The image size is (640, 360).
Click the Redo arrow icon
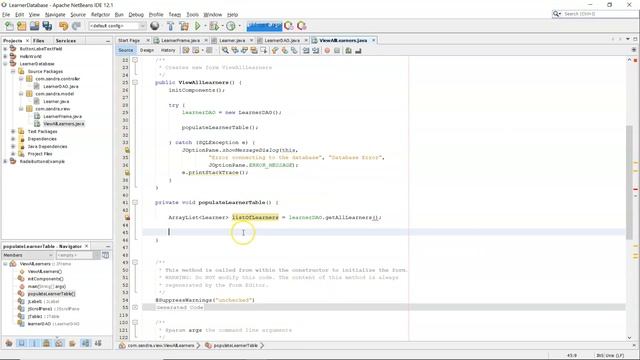76,26
